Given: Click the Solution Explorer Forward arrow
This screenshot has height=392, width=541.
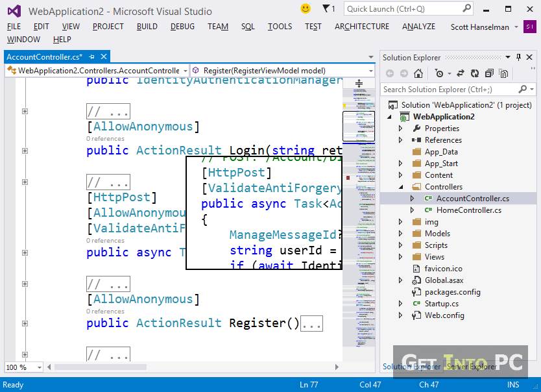Looking at the screenshot, I should 403,73.
